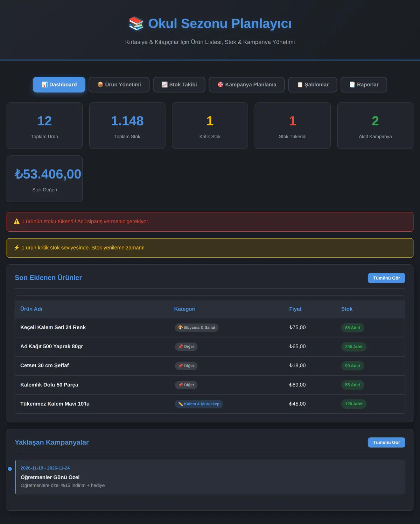Select the A4 Kağıt 500 Yaprak 80gr product name
This screenshot has height=524, width=420.
(x=51, y=347)
